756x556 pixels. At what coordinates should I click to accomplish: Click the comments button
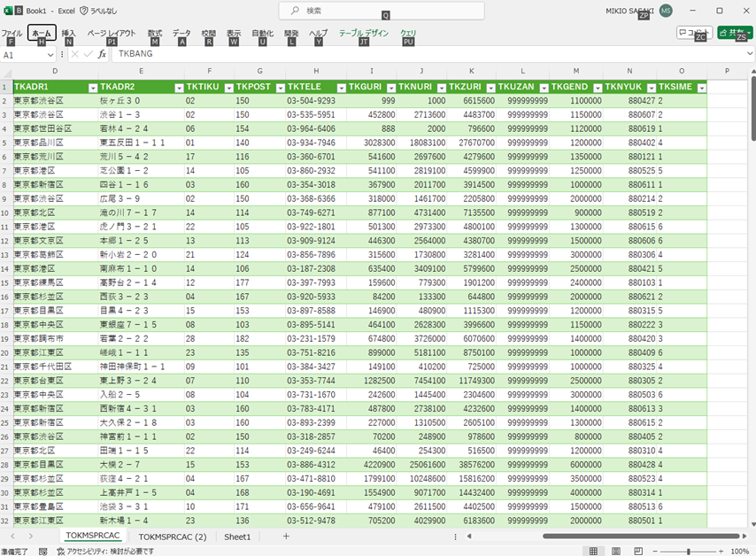(x=694, y=32)
